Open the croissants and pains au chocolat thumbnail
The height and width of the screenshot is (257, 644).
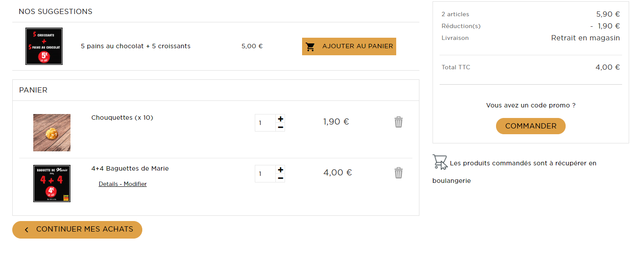[44, 46]
